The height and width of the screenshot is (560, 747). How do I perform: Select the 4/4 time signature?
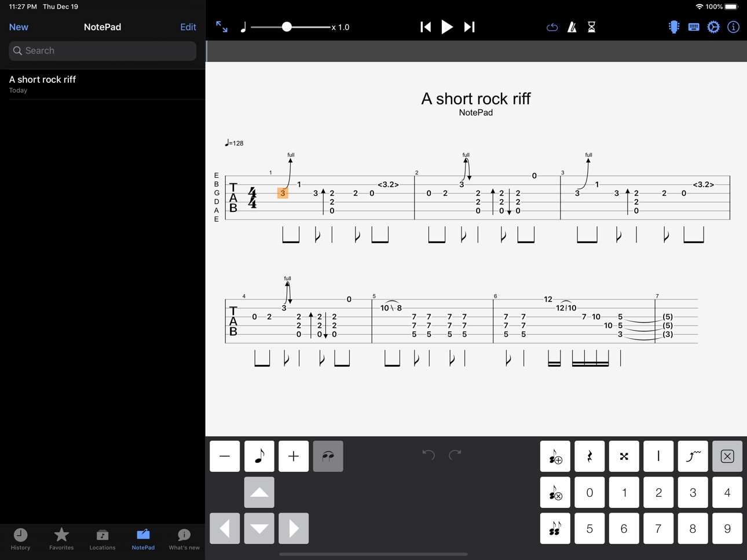tap(252, 197)
